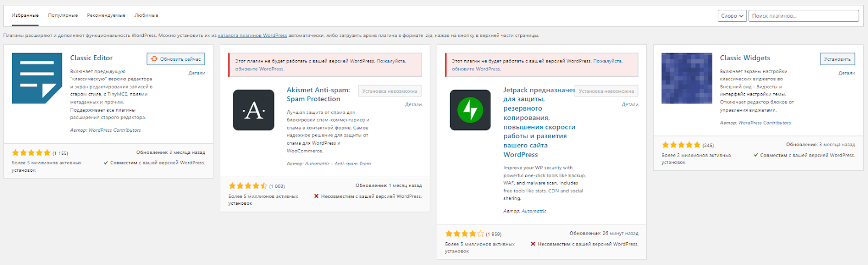Click the Classic Editor plugin icon
Image resolution: width=868 pixels, height=265 pixels.
pyautogui.click(x=37, y=78)
